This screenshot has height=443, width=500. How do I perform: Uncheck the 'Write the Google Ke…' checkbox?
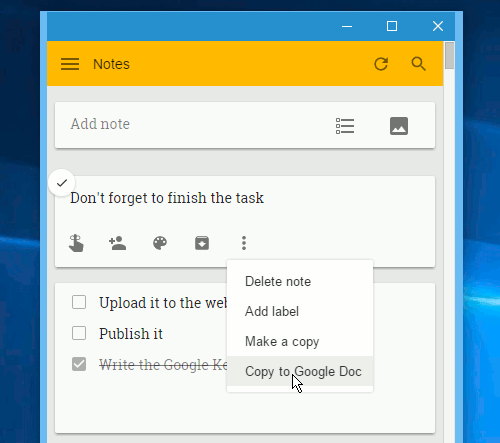pyautogui.click(x=79, y=364)
